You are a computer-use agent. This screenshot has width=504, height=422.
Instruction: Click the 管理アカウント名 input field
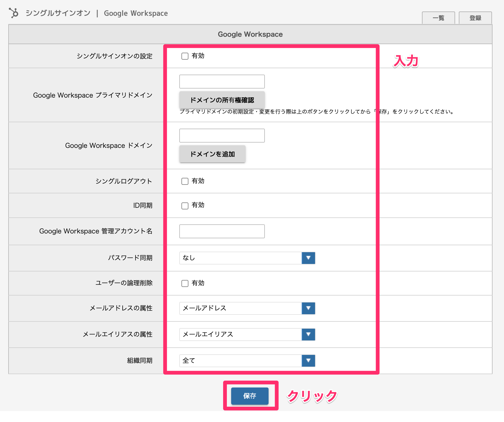[222, 231]
